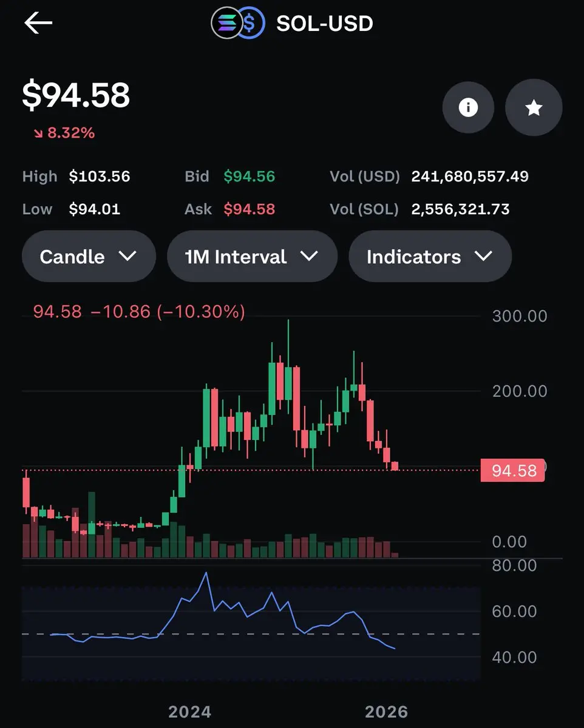Viewport: 584px width, 728px height.
Task: Click the High $103.56 value
Action: [100, 177]
